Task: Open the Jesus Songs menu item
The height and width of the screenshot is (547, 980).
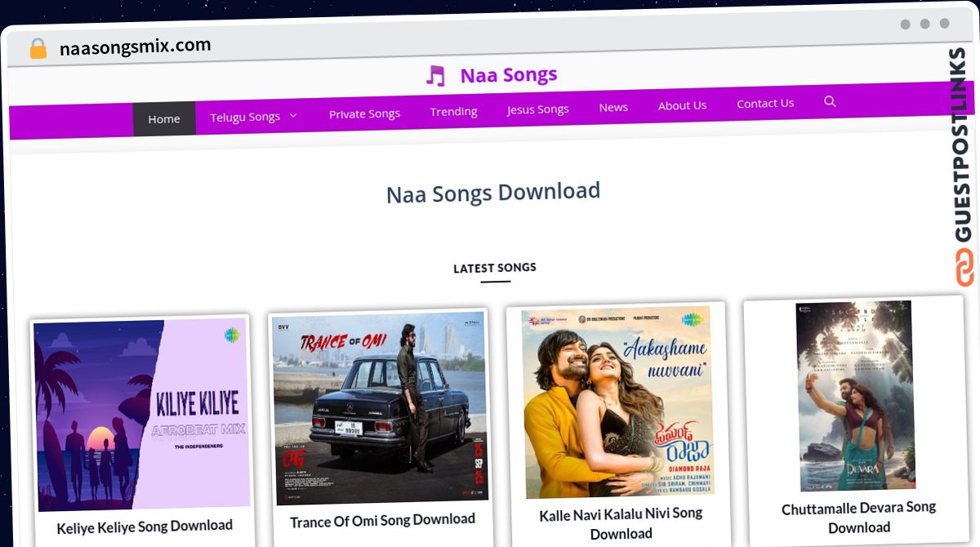Action: 537,109
